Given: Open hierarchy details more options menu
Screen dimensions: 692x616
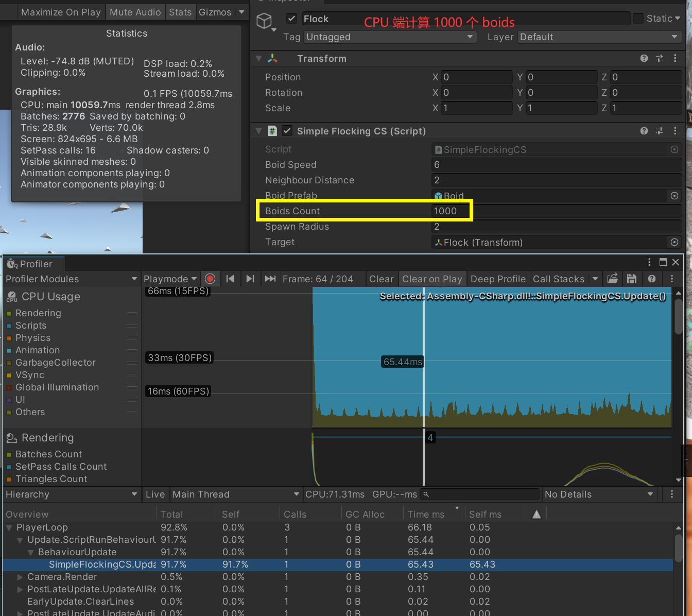Looking at the screenshot, I should (x=672, y=494).
